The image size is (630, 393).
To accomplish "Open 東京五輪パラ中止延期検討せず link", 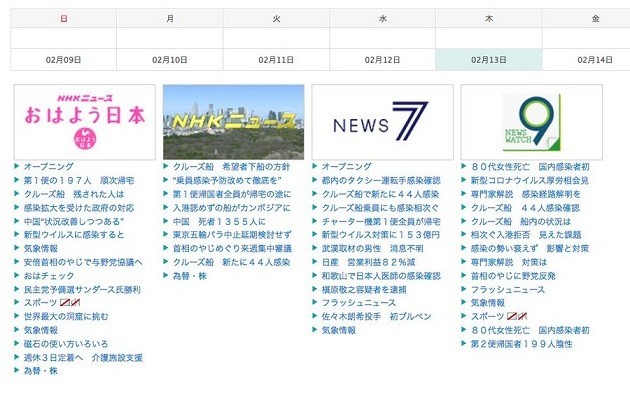I will click(x=232, y=235).
